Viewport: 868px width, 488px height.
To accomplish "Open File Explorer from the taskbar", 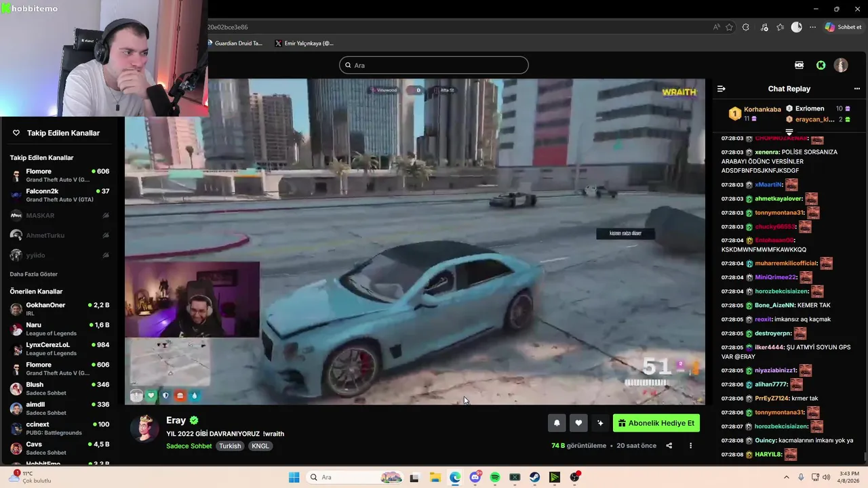I will [x=435, y=477].
